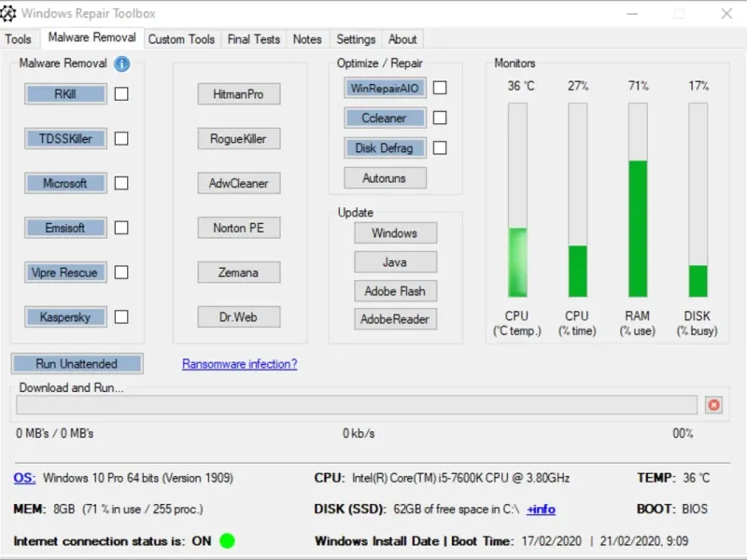Launch Emsisoft scanner button
This screenshot has width=747, height=560.
tap(65, 228)
